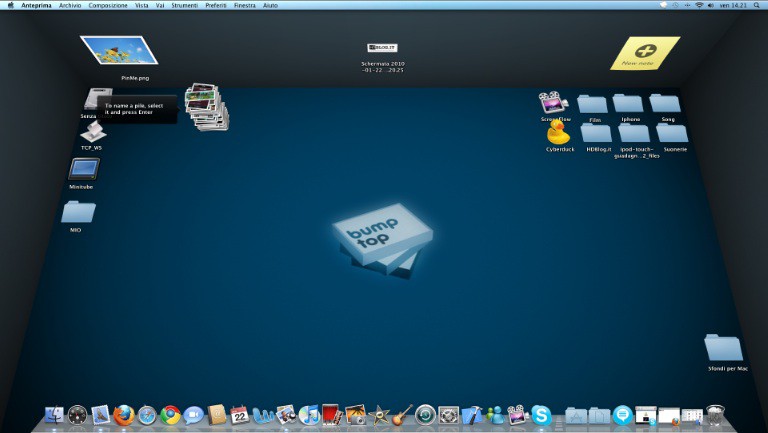Open the Applications stack in the Dock
The image size is (768, 433).
(x=576, y=415)
